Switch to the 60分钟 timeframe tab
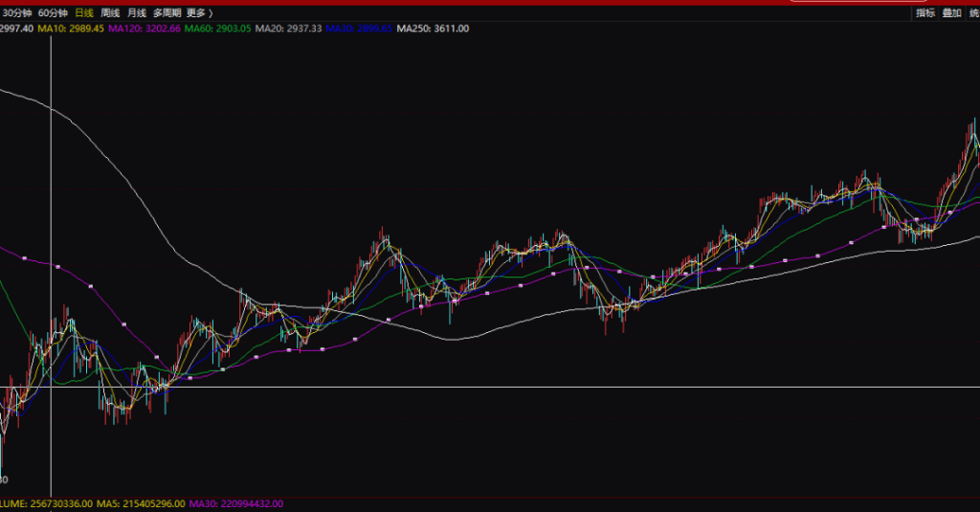 point(54,13)
